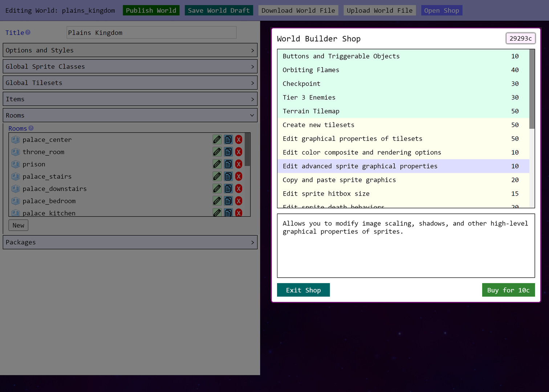Expand the Global Sprite Classes section
Screen dimensions: 549x392
[130, 66]
